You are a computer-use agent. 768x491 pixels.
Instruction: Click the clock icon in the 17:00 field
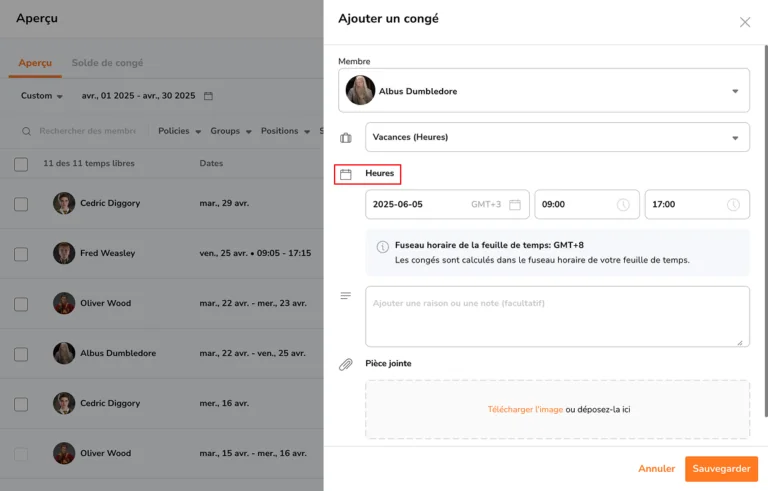click(x=733, y=204)
